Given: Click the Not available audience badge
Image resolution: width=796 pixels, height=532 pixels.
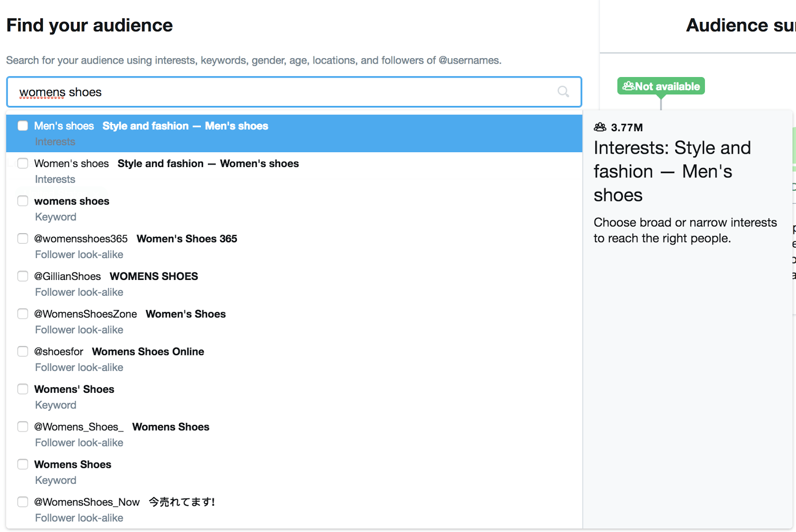Looking at the screenshot, I should (x=661, y=86).
